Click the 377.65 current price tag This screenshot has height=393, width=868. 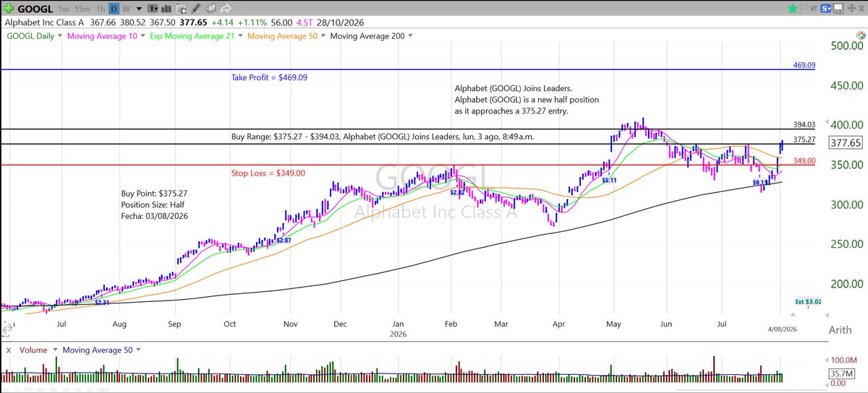pyautogui.click(x=846, y=143)
